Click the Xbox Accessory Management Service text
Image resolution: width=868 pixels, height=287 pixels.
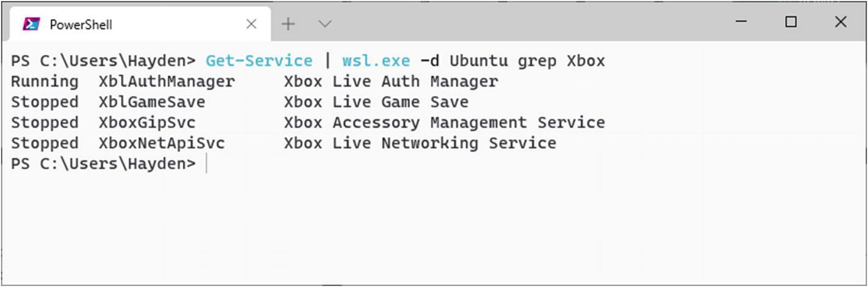(445, 123)
